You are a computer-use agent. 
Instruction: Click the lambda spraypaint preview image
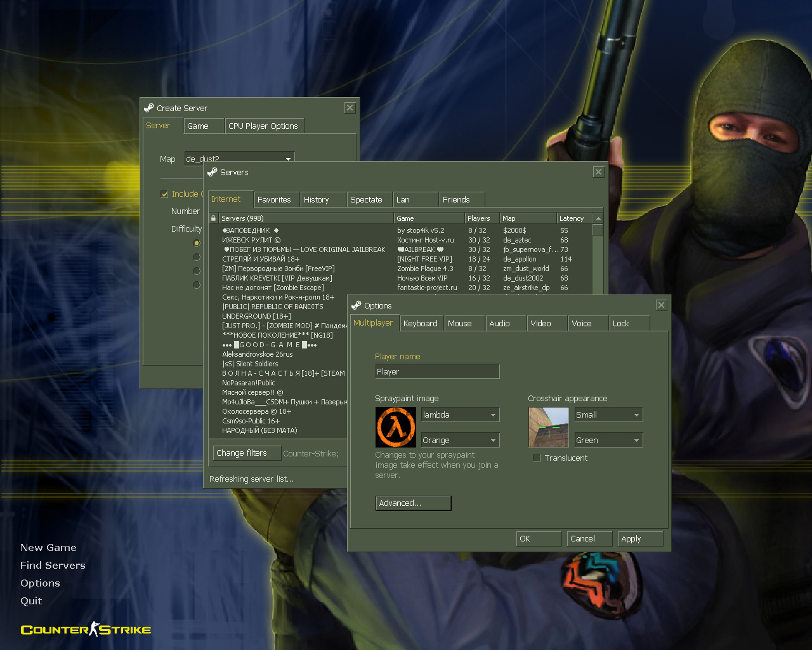(x=395, y=427)
